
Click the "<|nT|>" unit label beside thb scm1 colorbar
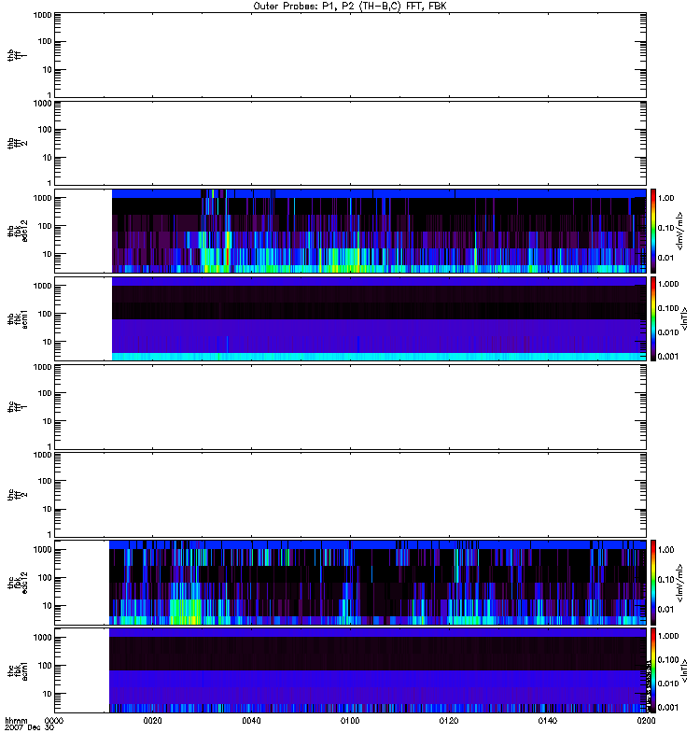(x=684, y=318)
